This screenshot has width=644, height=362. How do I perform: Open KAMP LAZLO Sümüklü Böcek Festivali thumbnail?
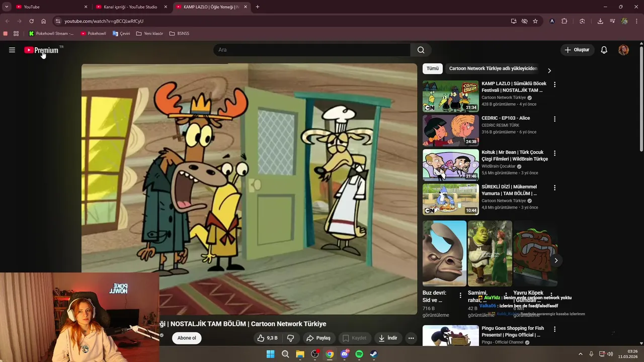click(451, 96)
